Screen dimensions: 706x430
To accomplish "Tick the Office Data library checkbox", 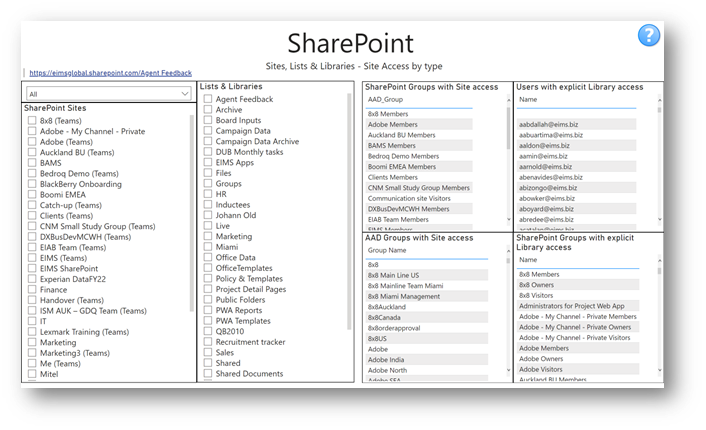I will click(208, 257).
